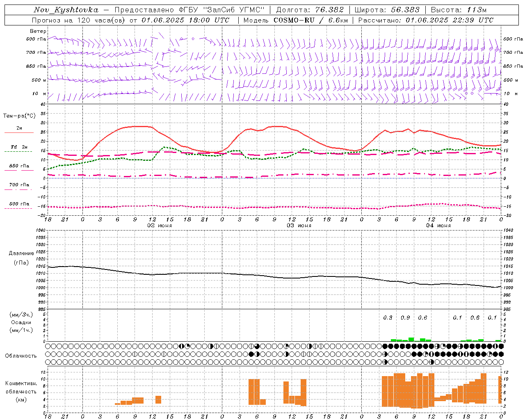Click the Тем-ра(°C) temperature panel label
525x420 pixels.
[19, 116]
